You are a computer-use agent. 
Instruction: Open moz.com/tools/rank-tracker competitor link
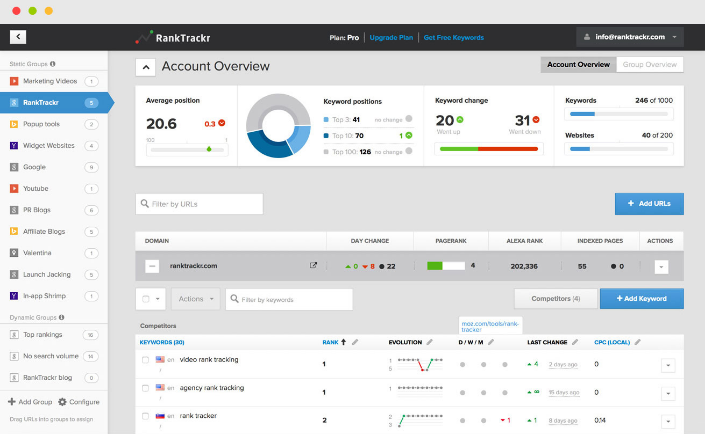coord(490,326)
